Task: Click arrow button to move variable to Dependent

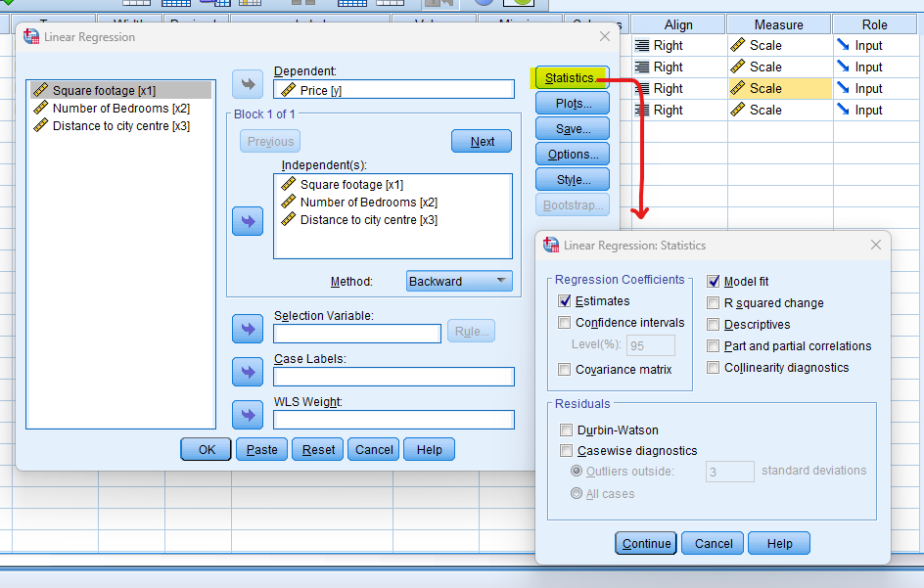Action: [x=248, y=84]
